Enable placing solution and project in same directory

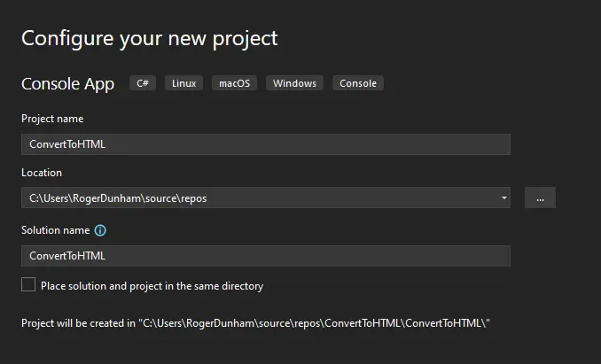coord(28,285)
